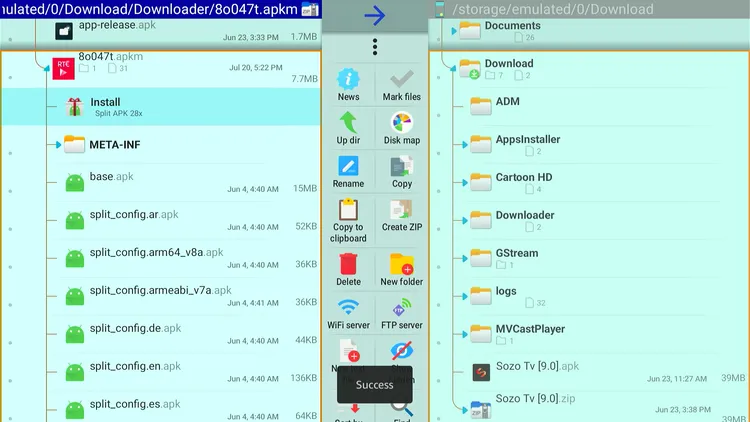Select the Documents folder row
The width and height of the screenshot is (750, 422).
click(589, 32)
